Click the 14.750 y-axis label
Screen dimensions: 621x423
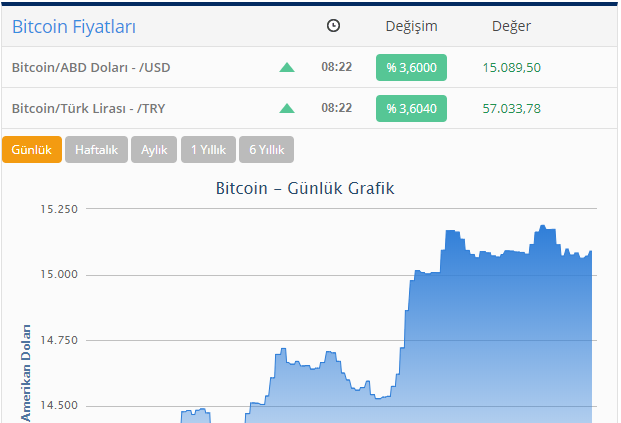59,340
